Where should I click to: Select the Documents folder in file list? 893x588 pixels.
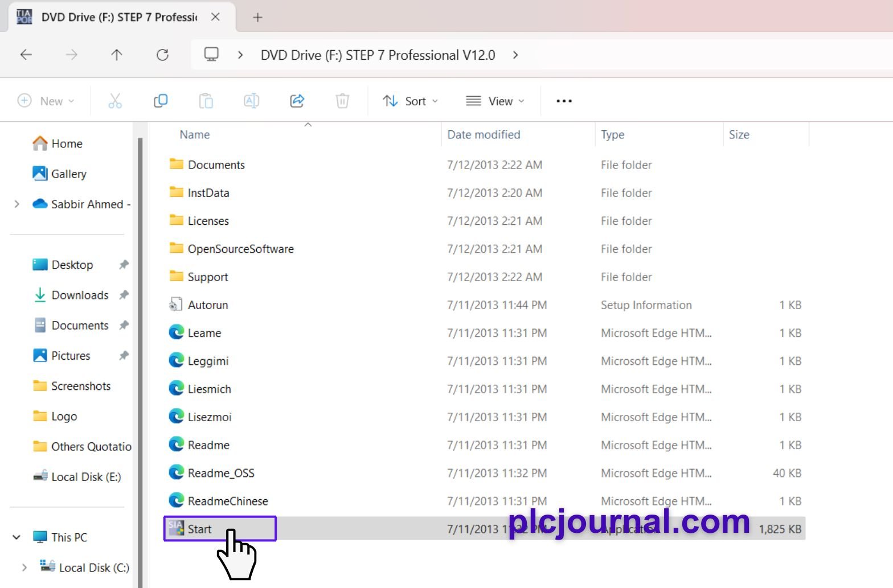(x=207, y=165)
